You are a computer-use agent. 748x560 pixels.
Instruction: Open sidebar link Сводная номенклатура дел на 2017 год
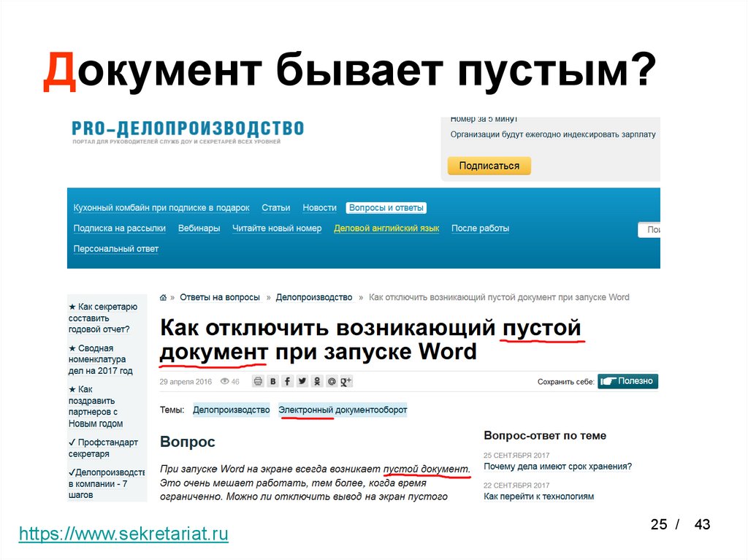[101, 359]
